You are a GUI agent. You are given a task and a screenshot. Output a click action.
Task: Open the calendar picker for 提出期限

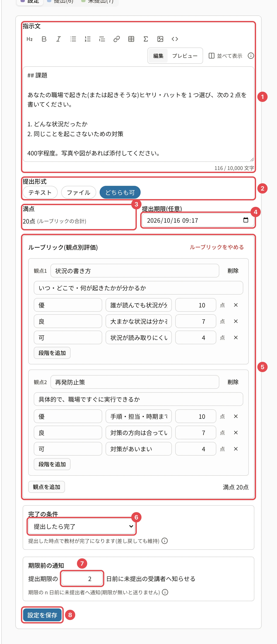246,220
